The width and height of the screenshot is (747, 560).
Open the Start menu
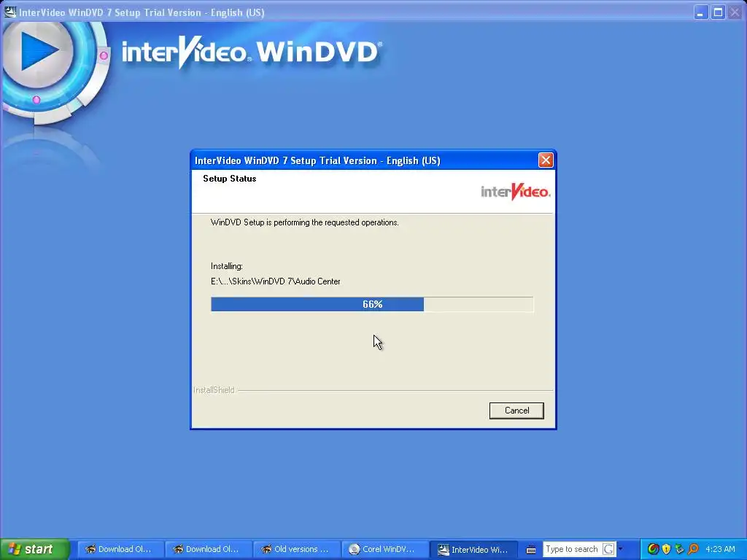[x=34, y=549]
